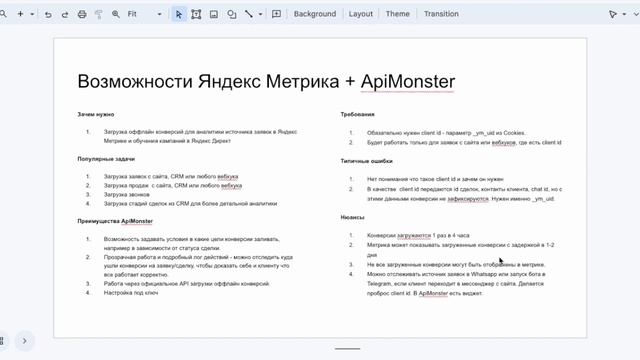
Task: Select the Text box tool
Action: 196,14
